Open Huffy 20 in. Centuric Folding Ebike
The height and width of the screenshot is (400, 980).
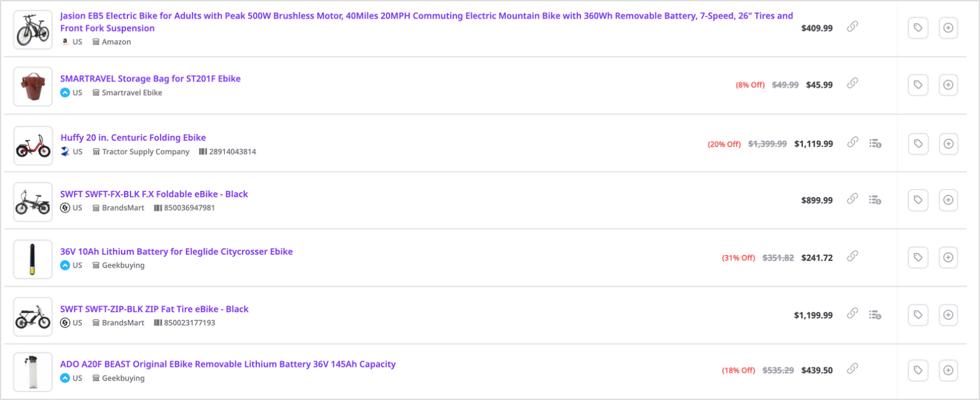pyautogui.click(x=133, y=137)
